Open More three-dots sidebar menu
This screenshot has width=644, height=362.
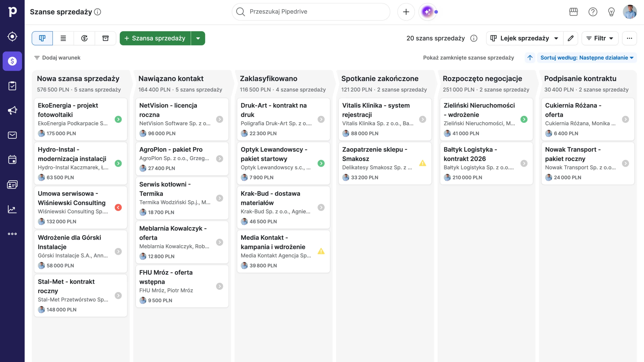(x=12, y=234)
